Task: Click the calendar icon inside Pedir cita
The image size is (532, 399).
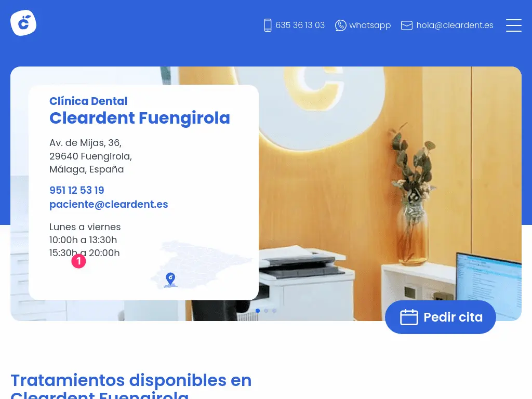Action: [x=409, y=317]
